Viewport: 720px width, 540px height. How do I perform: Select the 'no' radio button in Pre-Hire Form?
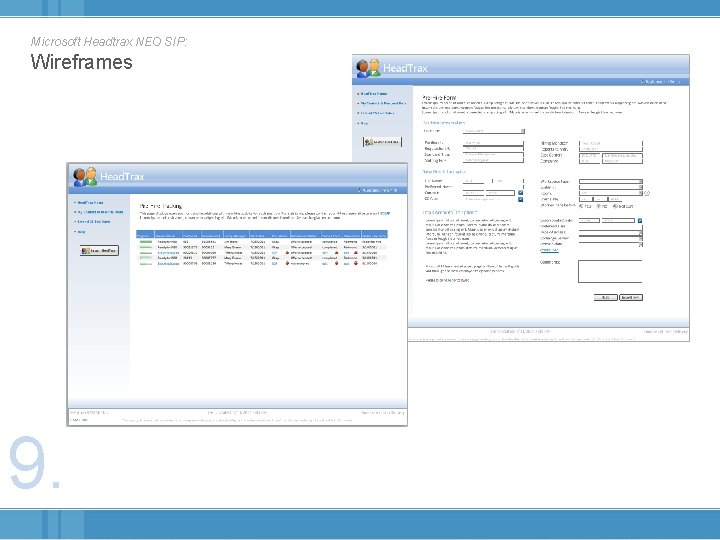598,206
